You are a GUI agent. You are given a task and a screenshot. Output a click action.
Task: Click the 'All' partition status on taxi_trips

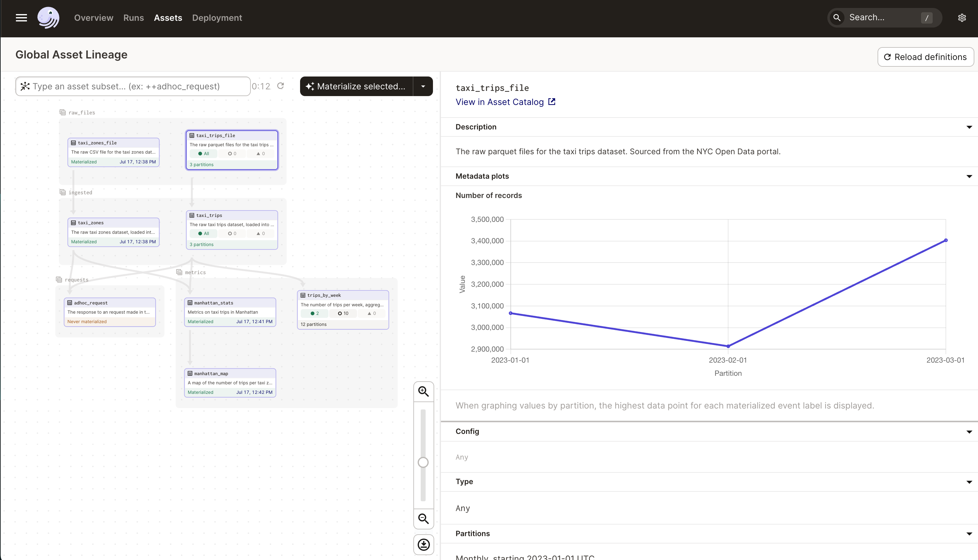click(204, 233)
